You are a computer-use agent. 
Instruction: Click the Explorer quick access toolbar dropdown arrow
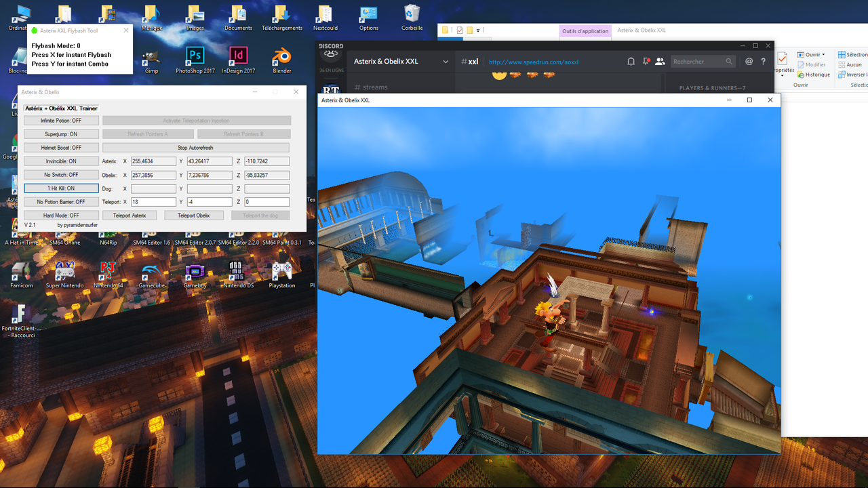[478, 30]
